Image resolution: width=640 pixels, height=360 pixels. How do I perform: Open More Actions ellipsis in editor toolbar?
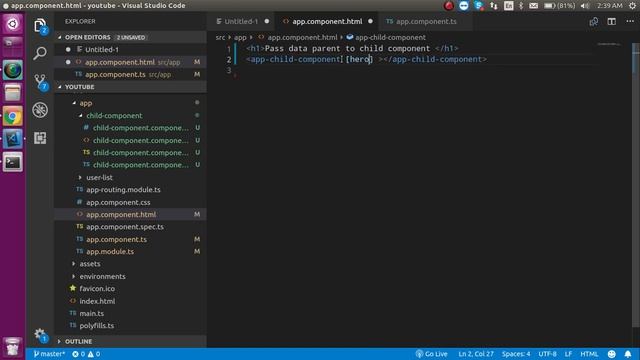coord(630,21)
